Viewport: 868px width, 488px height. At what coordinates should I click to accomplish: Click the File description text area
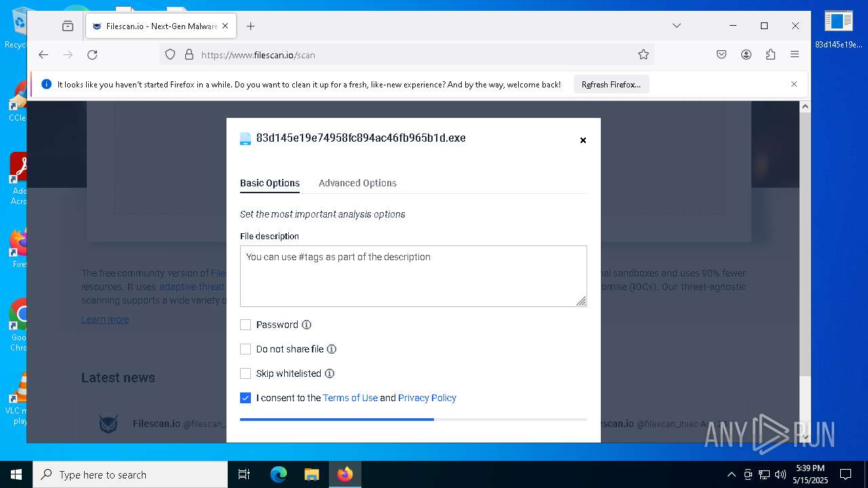tap(413, 276)
